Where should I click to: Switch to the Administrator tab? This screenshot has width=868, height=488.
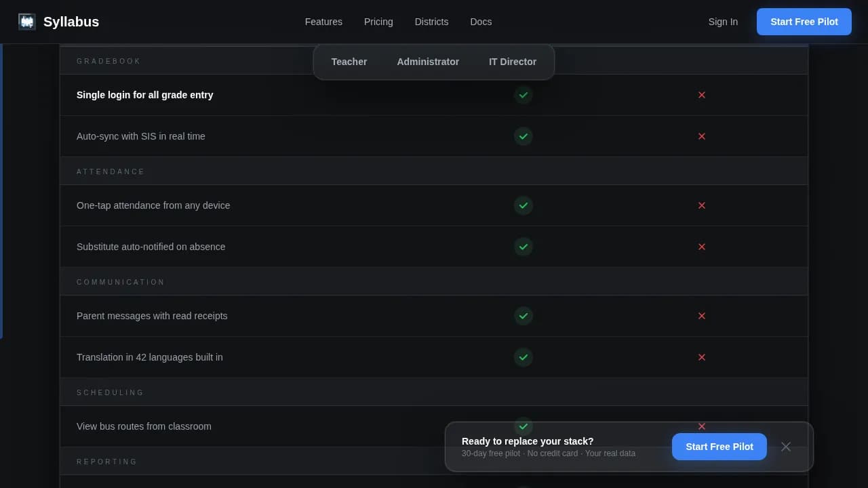pos(428,62)
